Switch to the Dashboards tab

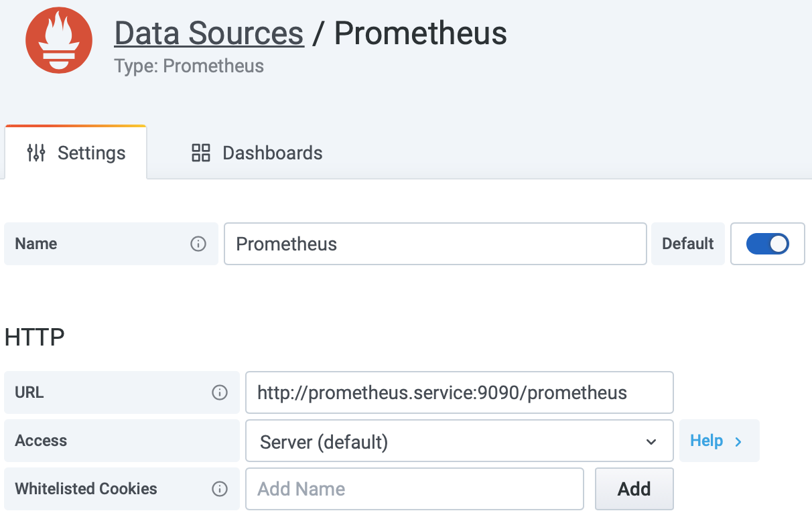tap(257, 153)
